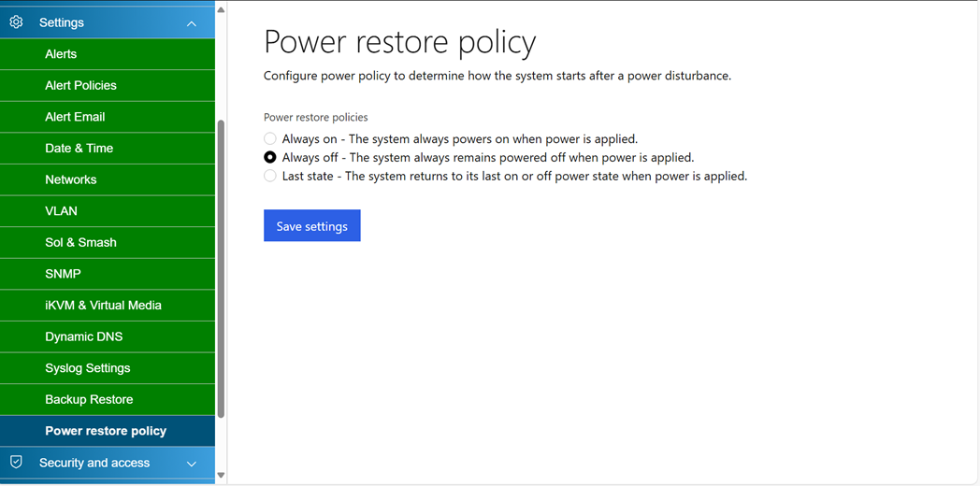Open the Backup Restore page
980x486 pixels.
(89, 399)
